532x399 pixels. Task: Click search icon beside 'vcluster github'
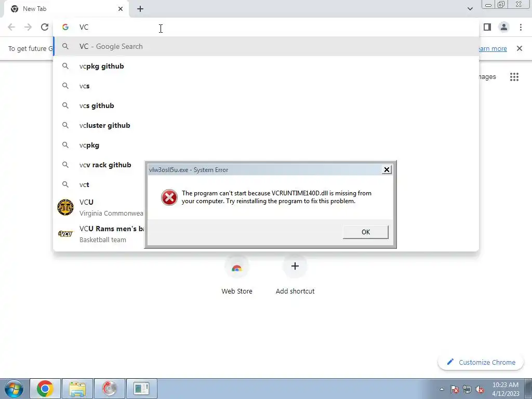tap(65, 125)
